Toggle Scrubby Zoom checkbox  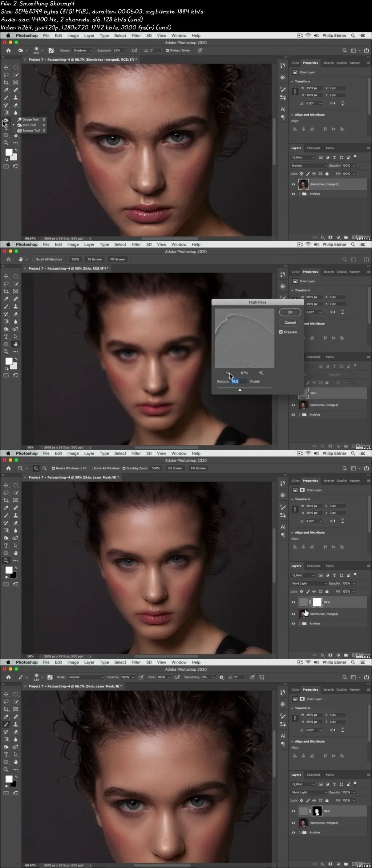coord(124,468)
